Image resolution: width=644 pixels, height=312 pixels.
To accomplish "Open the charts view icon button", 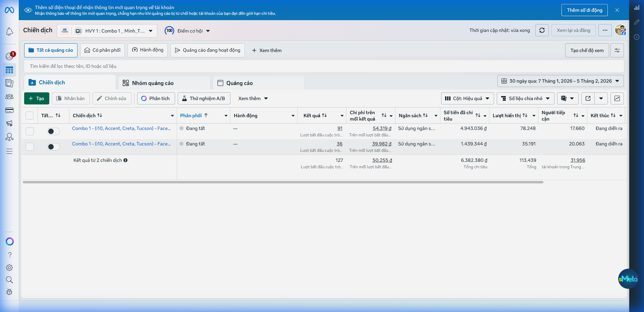I will (x=617, y=98).
